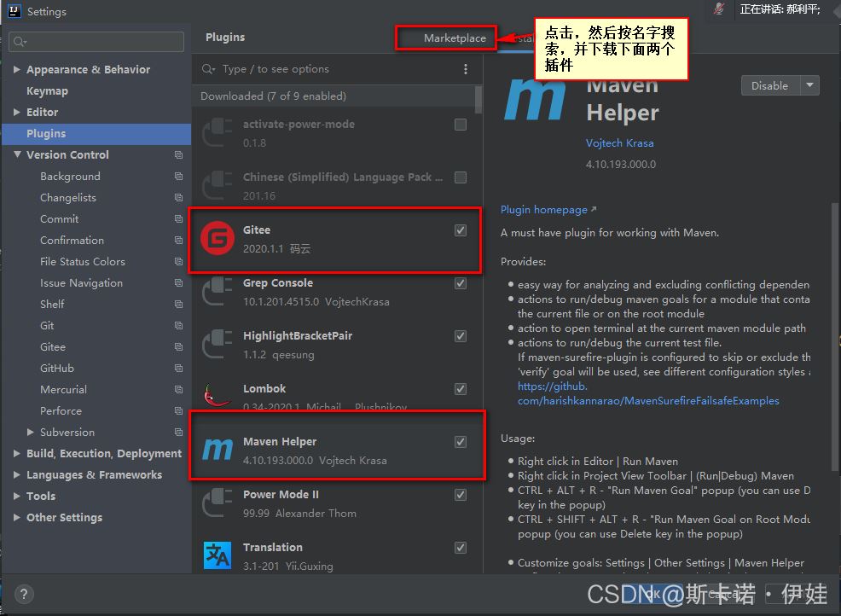The width and height of the screenshot is (841, 616).
Task: Toggle the Translation plugin checkbox
Action: point(461,547)
